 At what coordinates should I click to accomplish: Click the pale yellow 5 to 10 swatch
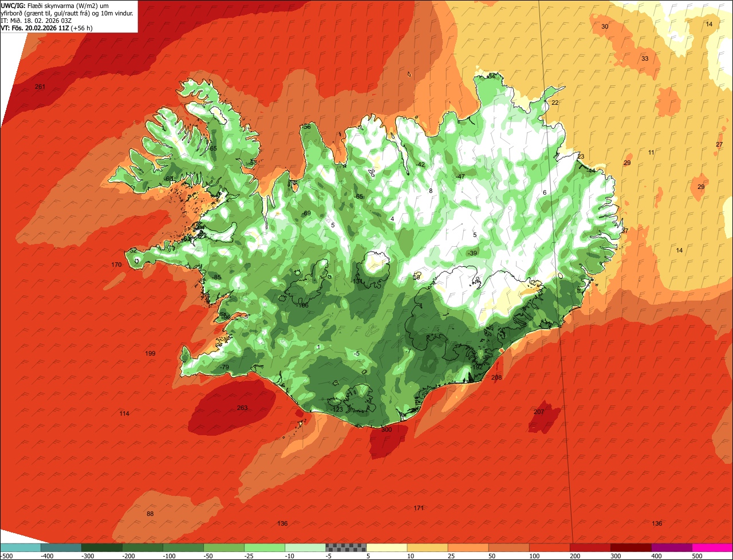387,547
